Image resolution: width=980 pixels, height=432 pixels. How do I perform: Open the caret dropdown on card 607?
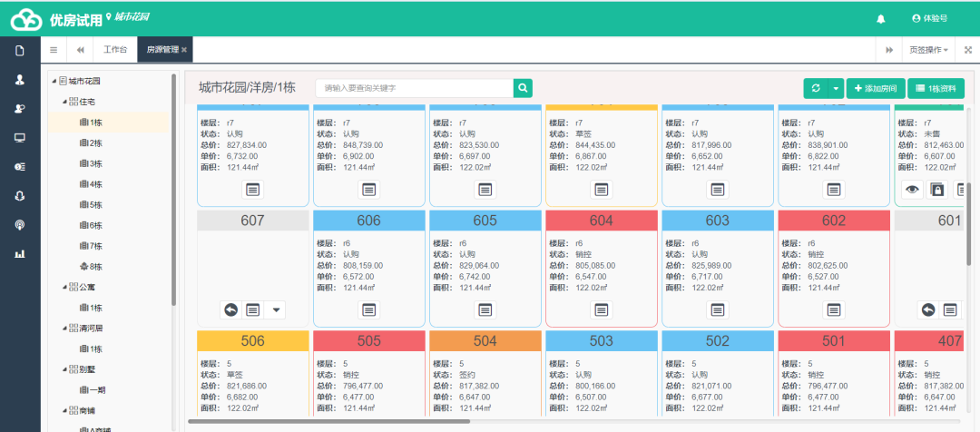(275, 310)
